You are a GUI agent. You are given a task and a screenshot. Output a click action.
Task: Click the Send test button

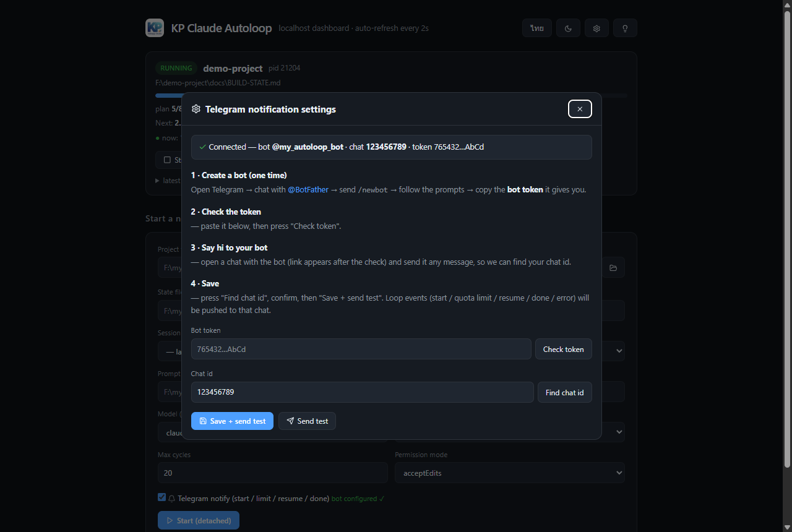pyautogui.click(x=307, y=421)
